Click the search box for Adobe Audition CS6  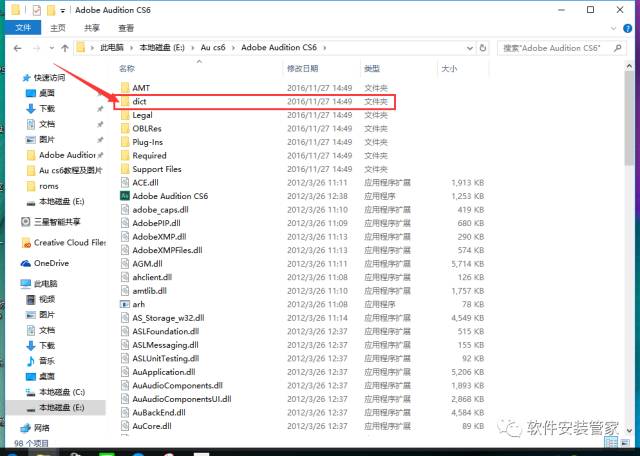pyautogui.click(x=560, y=47)
